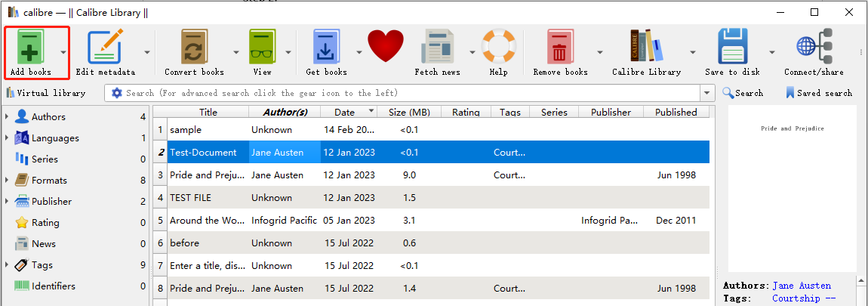Open Saved search
868x306 pixels.
pyautogui.click(x=819, y=93)
